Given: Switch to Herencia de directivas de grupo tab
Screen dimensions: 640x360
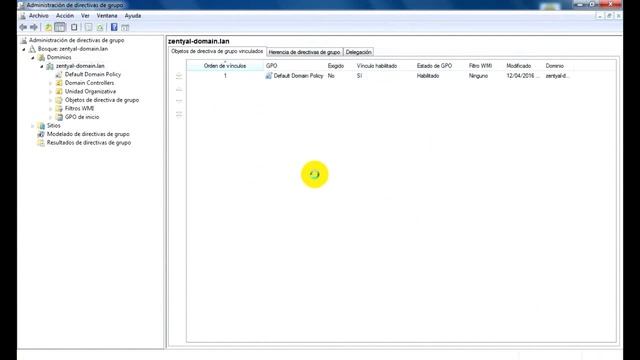Looking at the screenshot, I should point(304,52).
